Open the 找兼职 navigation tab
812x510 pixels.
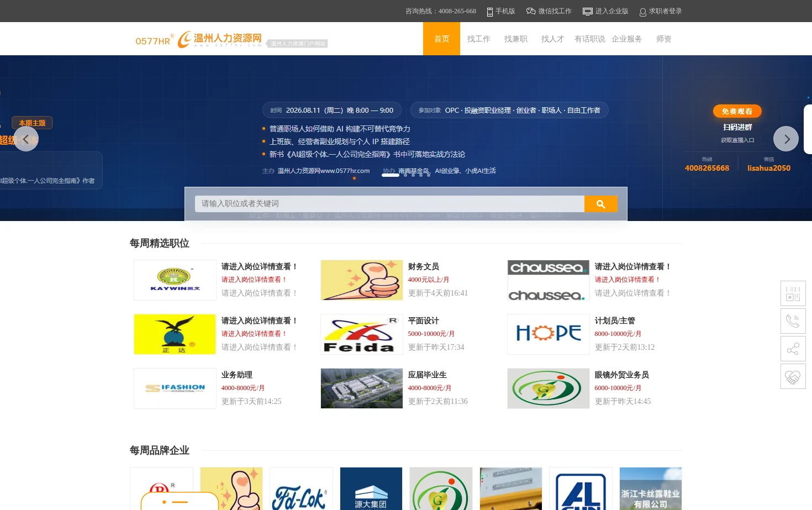515,39
